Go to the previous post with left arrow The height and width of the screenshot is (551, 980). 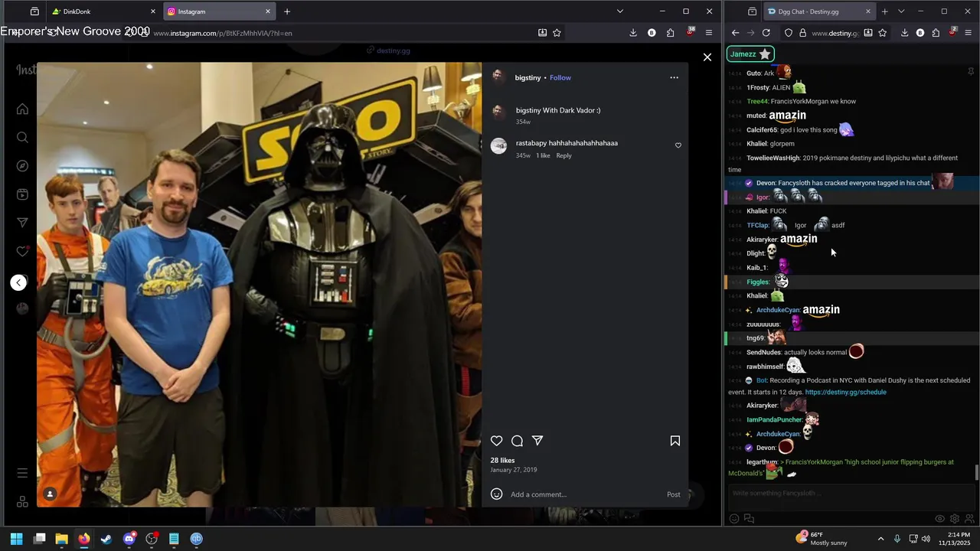click(x=19, y=282)
